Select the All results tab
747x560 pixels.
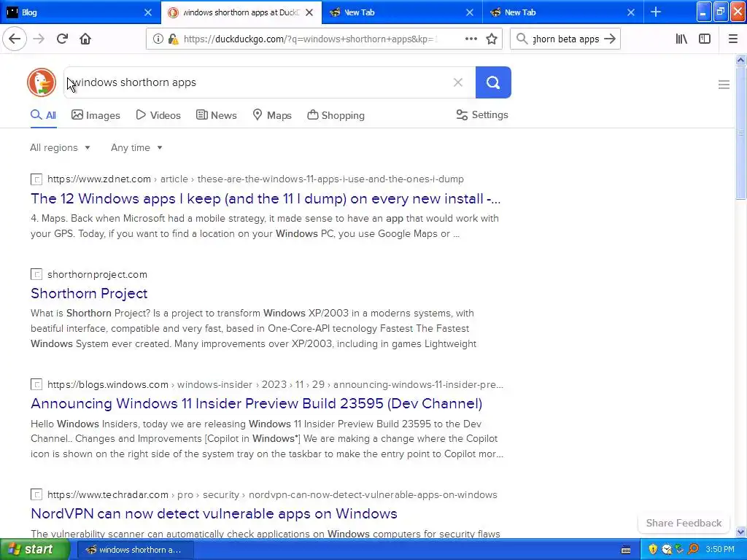pyautogui.click(x=43, y=115)
